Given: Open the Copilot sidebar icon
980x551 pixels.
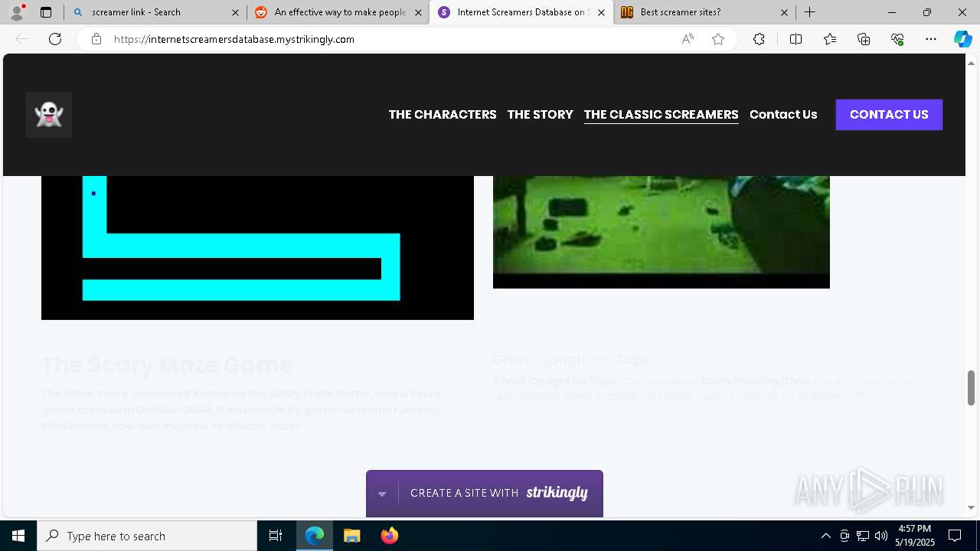Looking at the screenshot, I should tap(962, 39).
